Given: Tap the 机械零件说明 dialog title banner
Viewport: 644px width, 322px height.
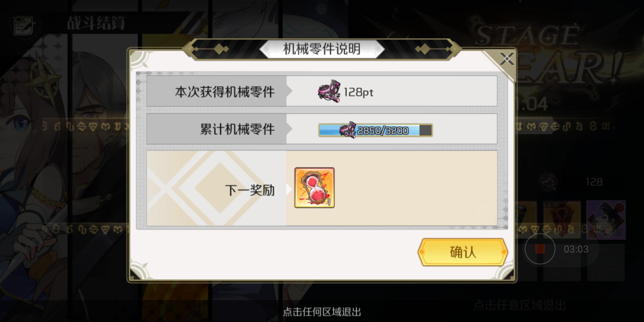Looking at the screenshot, I should [x=322, y=49].
